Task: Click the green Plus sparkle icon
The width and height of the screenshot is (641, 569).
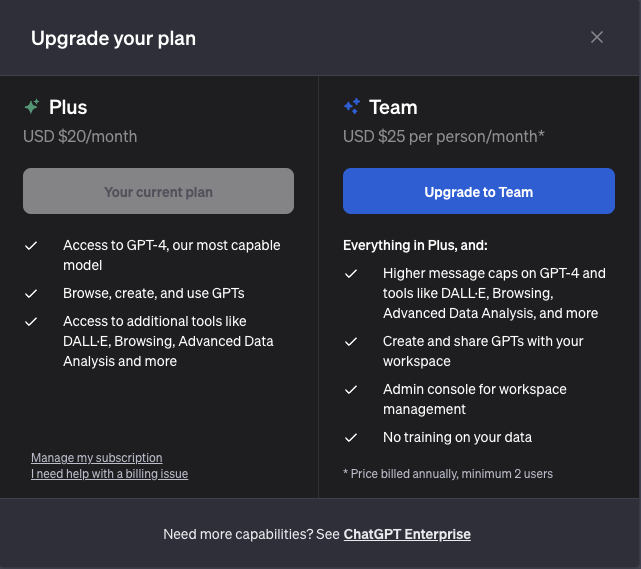Action: pos(32,107)
